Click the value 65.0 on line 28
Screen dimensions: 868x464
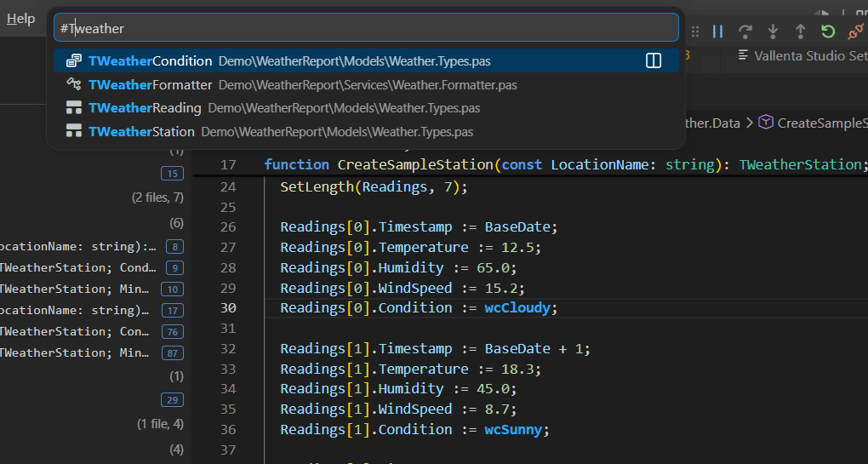[x=493, y=267]
